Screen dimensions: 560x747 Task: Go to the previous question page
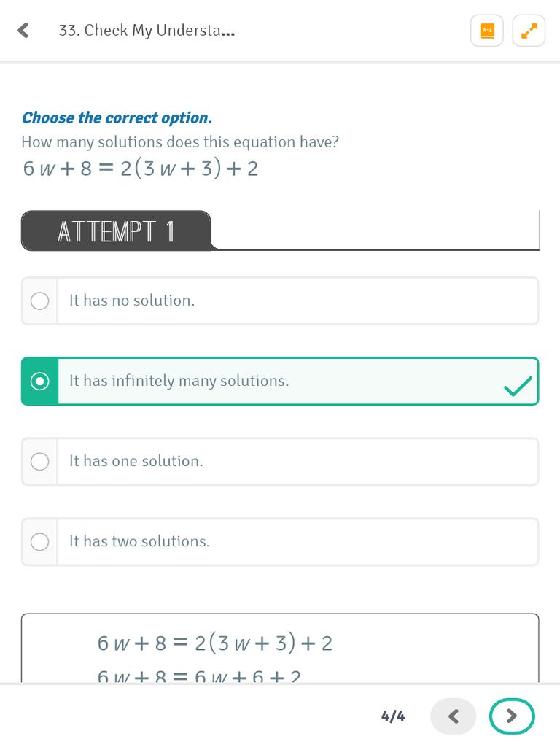tap(453, 716)
